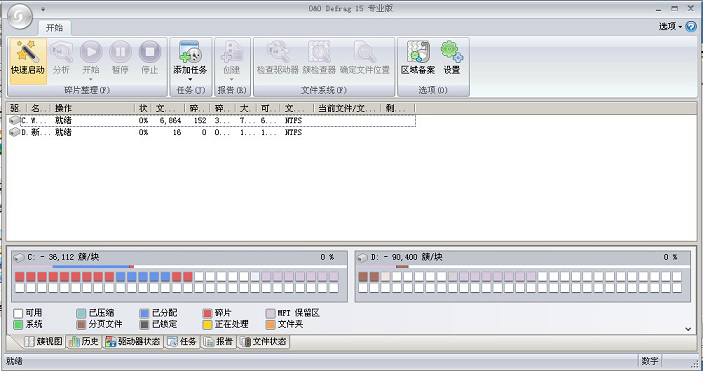The image size is (703, 371).
Task: Click the 数字 indicator in status bar
Action: click(650, 361)
